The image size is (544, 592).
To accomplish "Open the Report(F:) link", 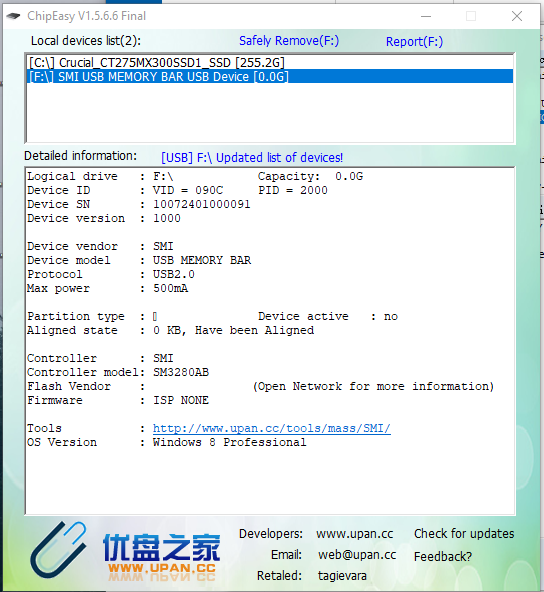I will tap(414, 42).
